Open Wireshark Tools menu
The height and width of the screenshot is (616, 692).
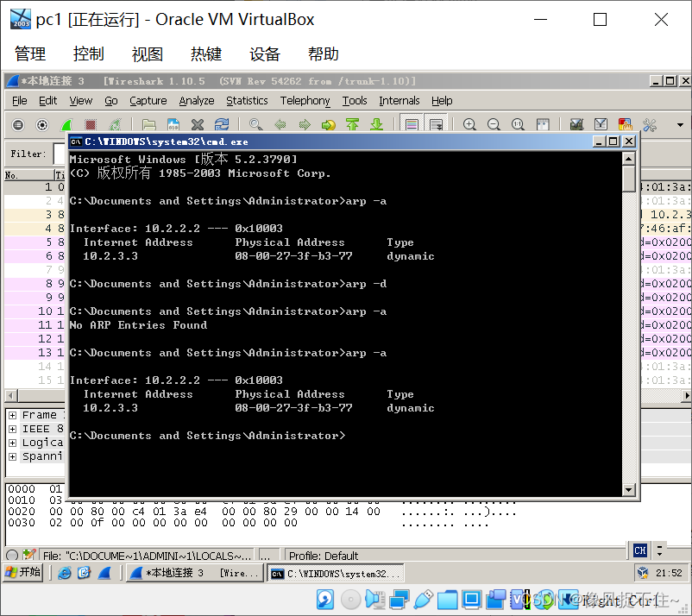click(355, 101)
